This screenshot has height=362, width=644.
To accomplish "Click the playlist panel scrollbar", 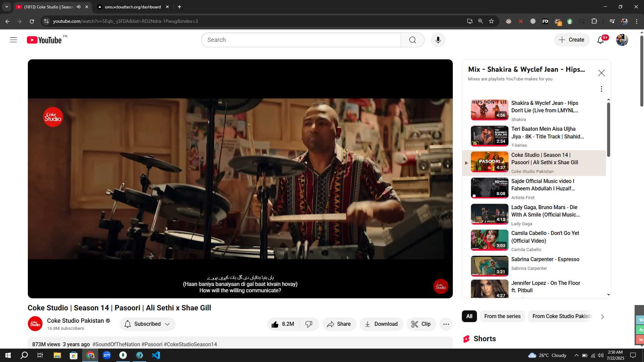I will click(x=608, y=129).
